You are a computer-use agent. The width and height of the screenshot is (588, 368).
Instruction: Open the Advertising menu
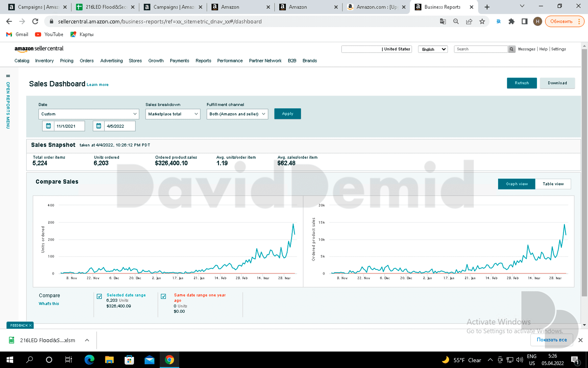click(111, 61)
